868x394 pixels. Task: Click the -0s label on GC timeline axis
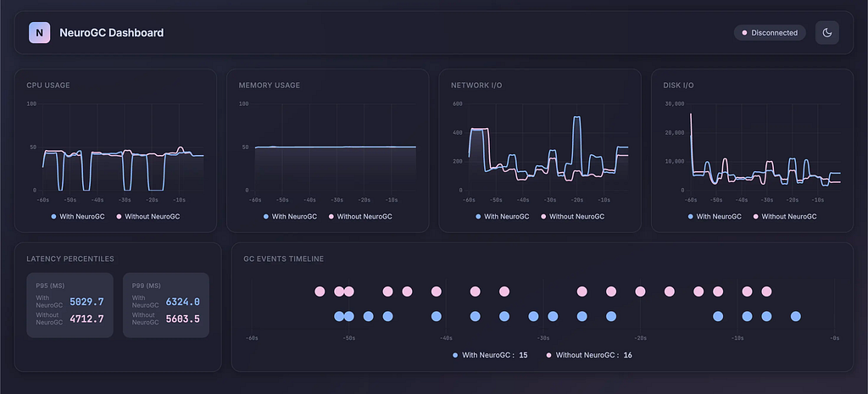[x=834, y=337]
